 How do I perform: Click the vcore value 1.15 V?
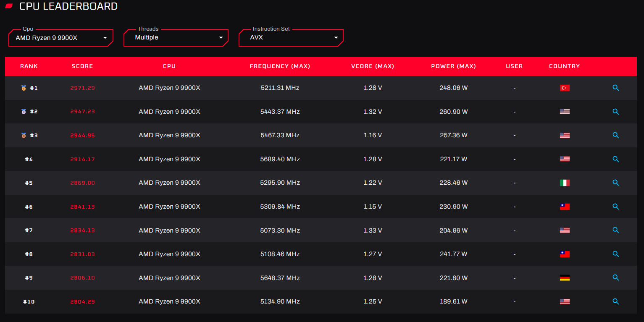(x=373, y=207)
